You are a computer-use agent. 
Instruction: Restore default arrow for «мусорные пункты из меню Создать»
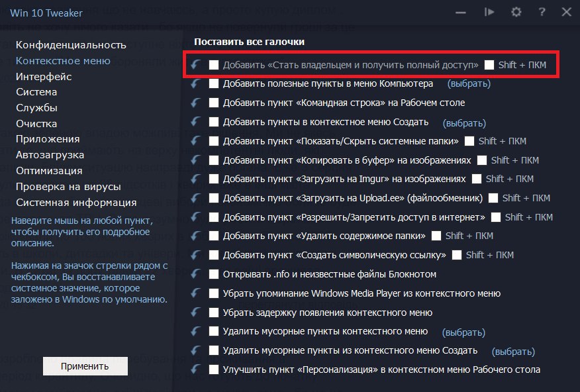pos(196,350)
